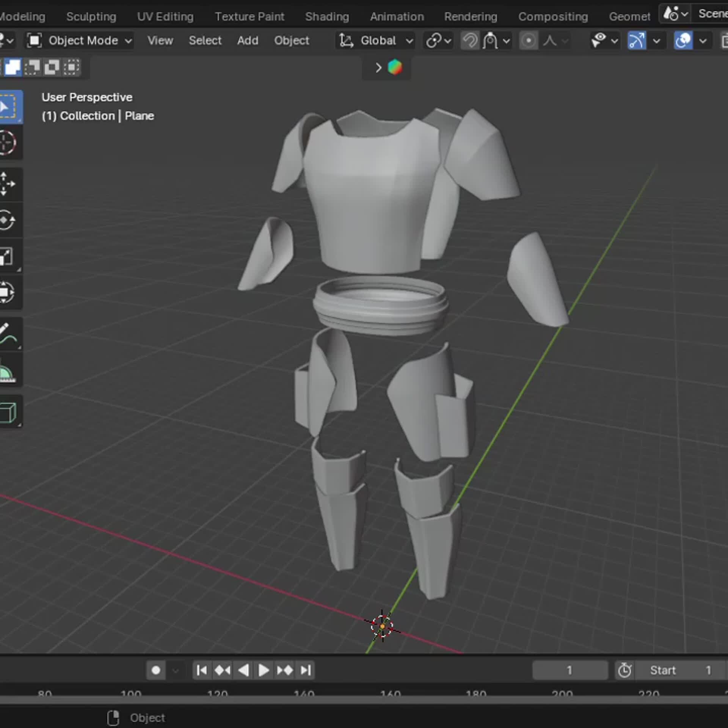The height and width of the screenshot is (728, 728).
Task: Select the 3D Cursor tool
Action: pyautogui.click(x=9, y=143)
